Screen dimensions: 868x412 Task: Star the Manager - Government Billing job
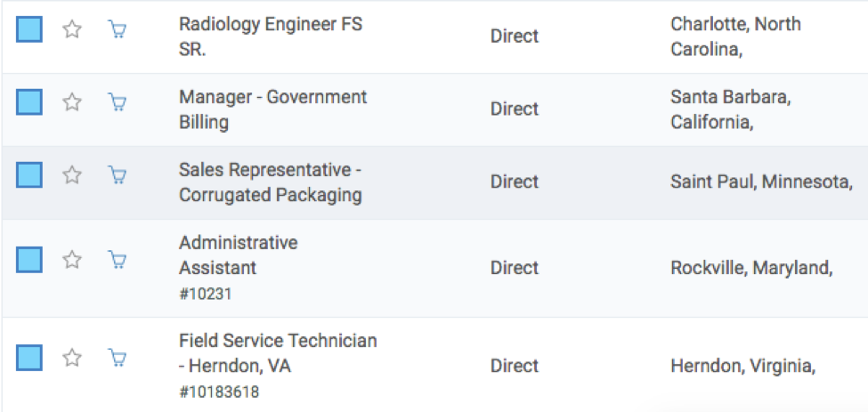click(72, 102)
